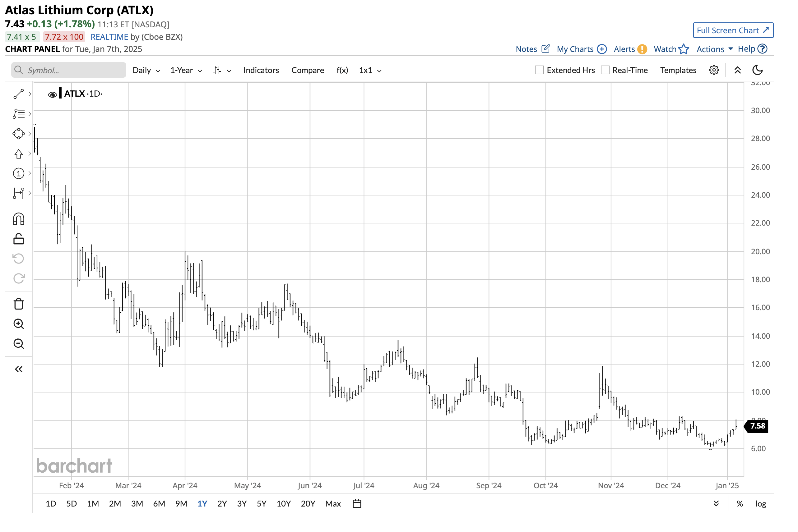This screenshot has width=798, height=532.
Task: Click the trash icon to delete drawings
Action: tap(19, 304)
